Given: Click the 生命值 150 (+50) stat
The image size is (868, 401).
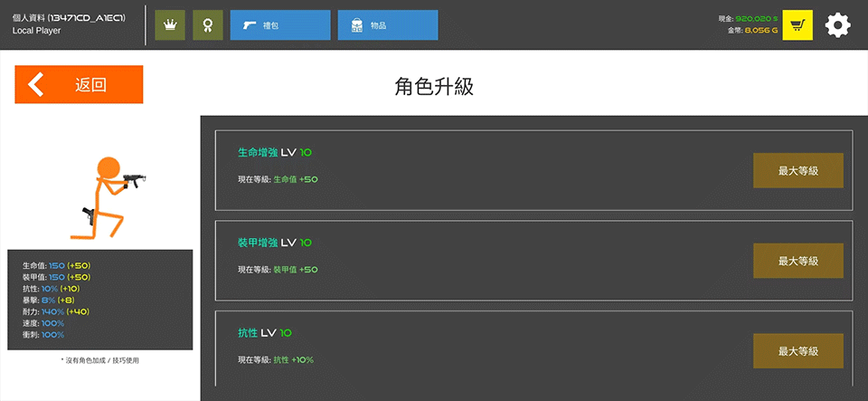Looking at the screenshot, I should (56, 265).
